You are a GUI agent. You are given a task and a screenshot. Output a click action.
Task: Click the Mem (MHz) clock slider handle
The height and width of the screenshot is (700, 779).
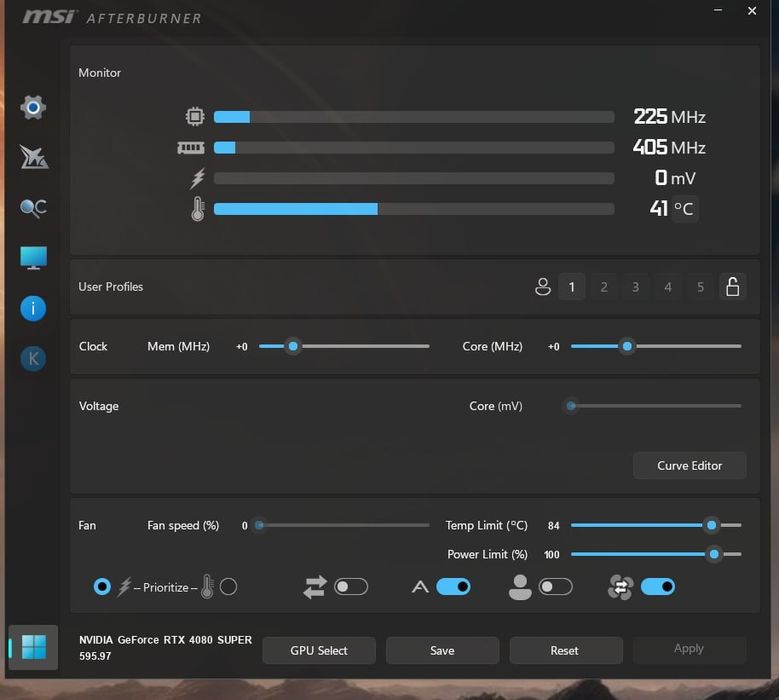(x=293, y=346)
